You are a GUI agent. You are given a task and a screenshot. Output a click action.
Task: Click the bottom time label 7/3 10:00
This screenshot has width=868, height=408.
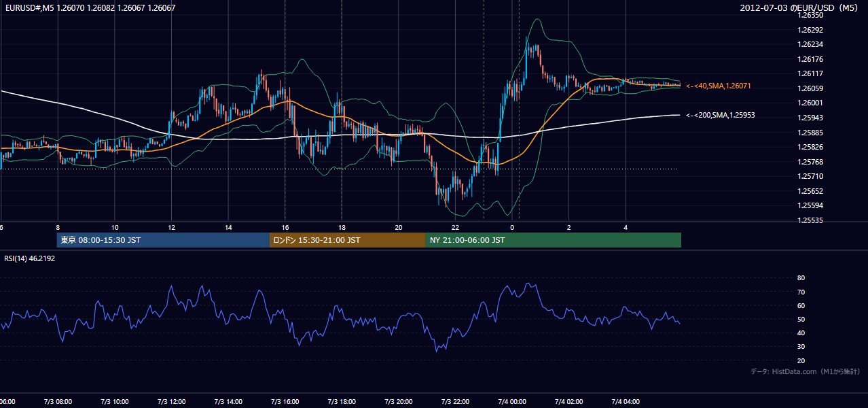115,401
